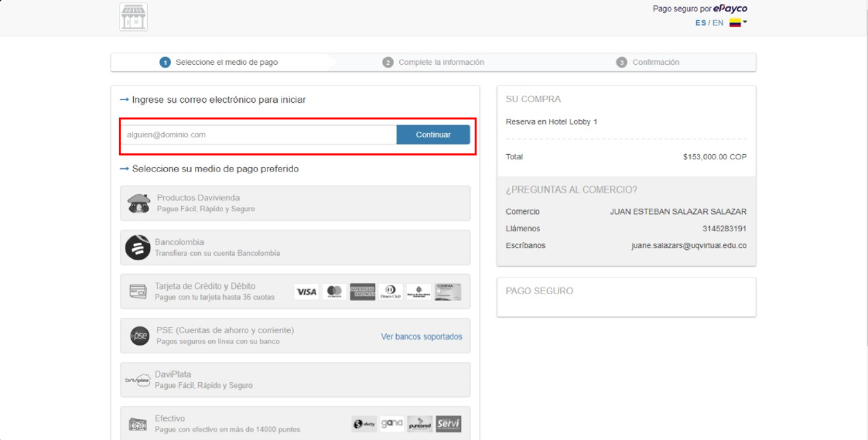Image resolution: width=868 pixels, height=440 pixels.
Task: Click the Mastercard logo
Action: coord(334,292)
